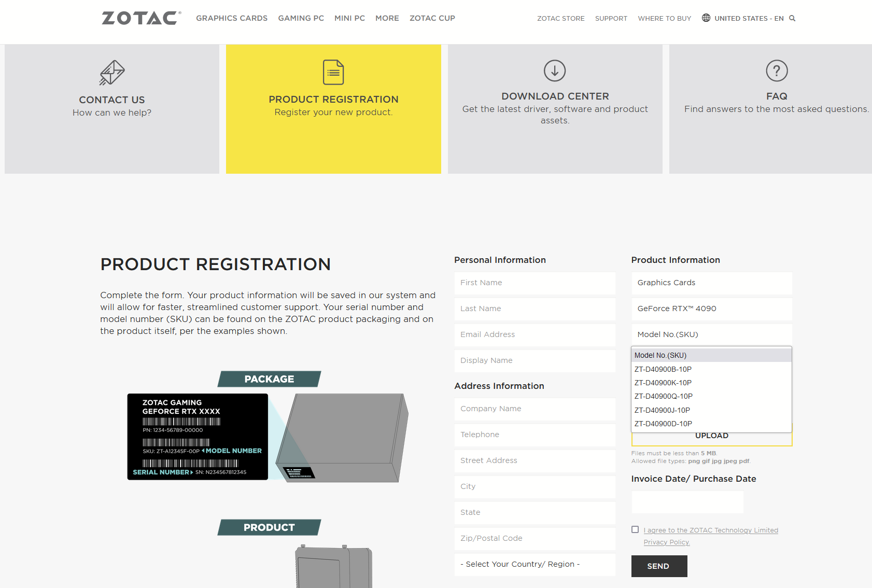Open the GeForce RTX 4090 series dropdown
This screenshot has width=872, height=588.
[712, 309]
